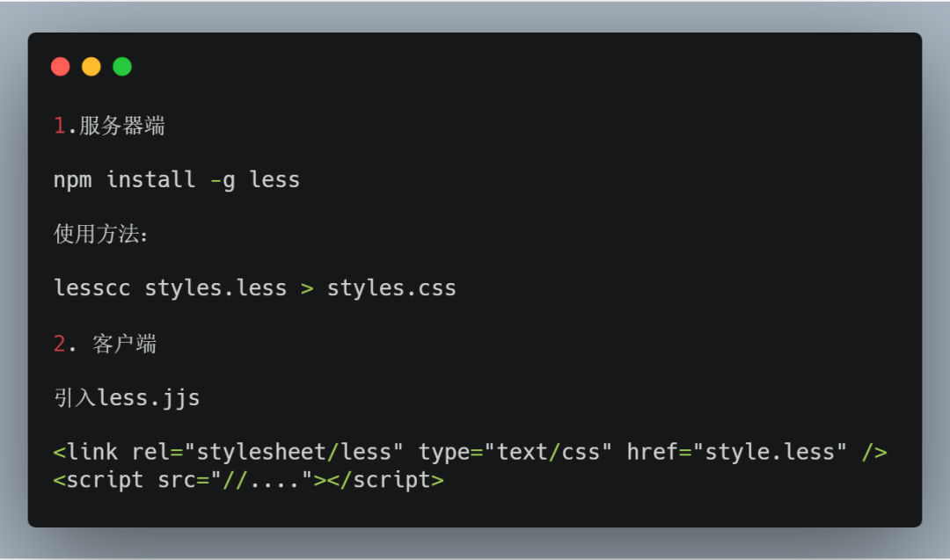The width and height of the screenshot is (950, 560).
Task: Click the green maximize dot
Action: click(x=122, y=67)
